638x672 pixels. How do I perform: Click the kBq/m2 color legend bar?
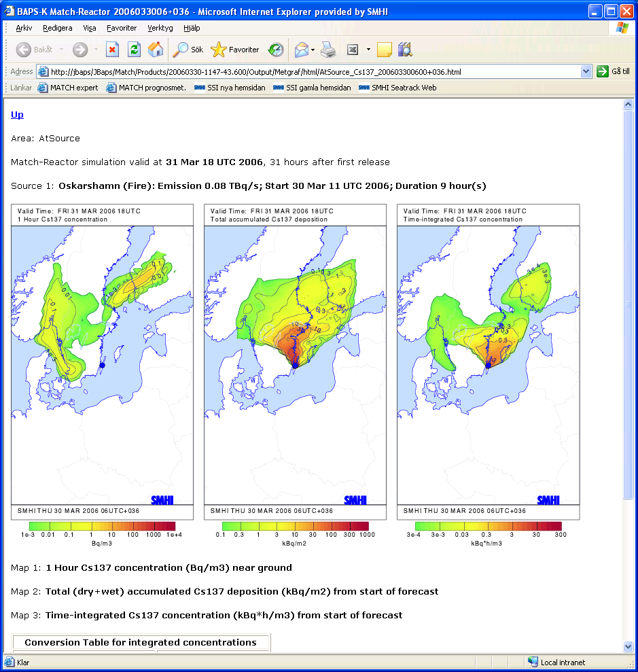296,526
